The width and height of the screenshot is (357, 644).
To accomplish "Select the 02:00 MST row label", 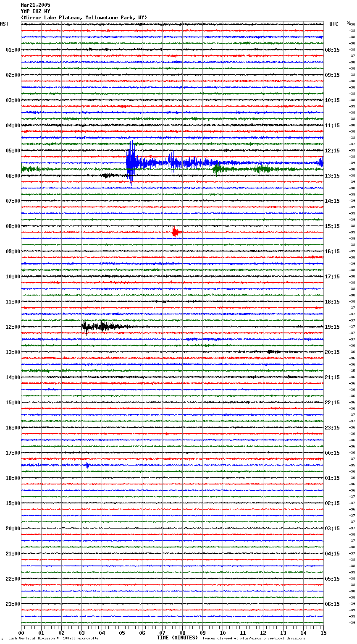I will 13,75.
